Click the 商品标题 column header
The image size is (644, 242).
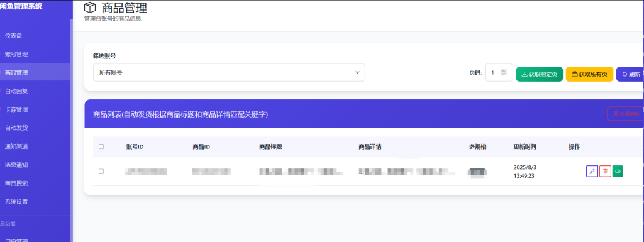pyautogui.click(x=270, y=146)
